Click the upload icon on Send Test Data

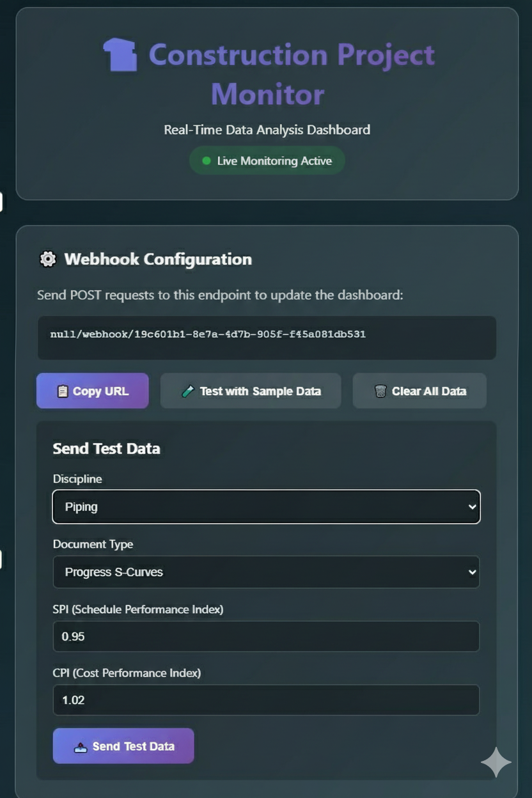point(81,747)
